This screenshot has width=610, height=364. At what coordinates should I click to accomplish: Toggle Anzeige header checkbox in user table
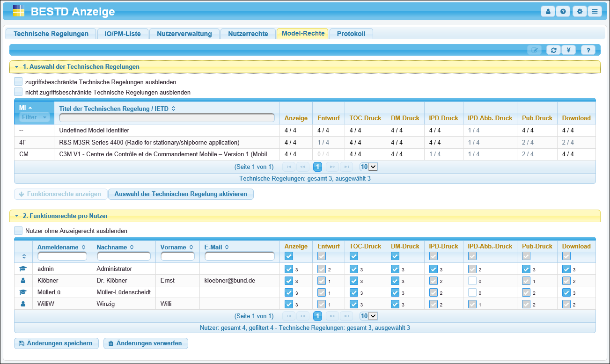(x=289, y=256)
